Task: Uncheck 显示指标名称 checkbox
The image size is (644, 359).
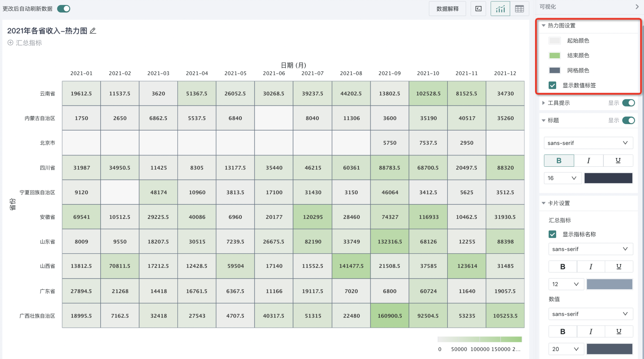Action: (552, 234)
